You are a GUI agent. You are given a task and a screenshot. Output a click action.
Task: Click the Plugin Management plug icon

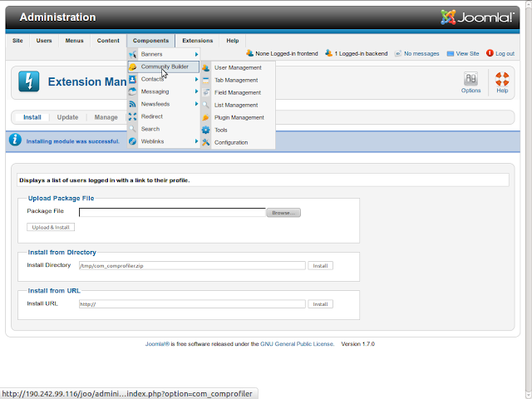pos(206,118)
